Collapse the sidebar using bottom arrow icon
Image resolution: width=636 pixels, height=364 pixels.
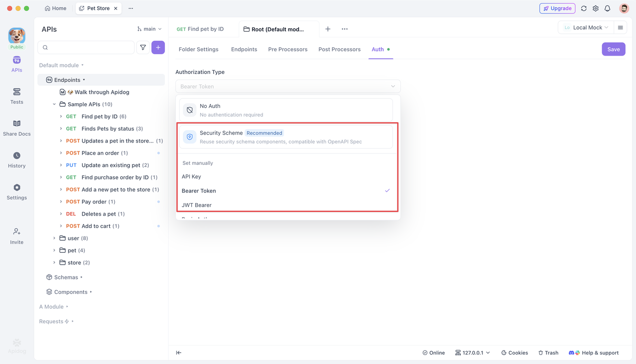point(179,353)
